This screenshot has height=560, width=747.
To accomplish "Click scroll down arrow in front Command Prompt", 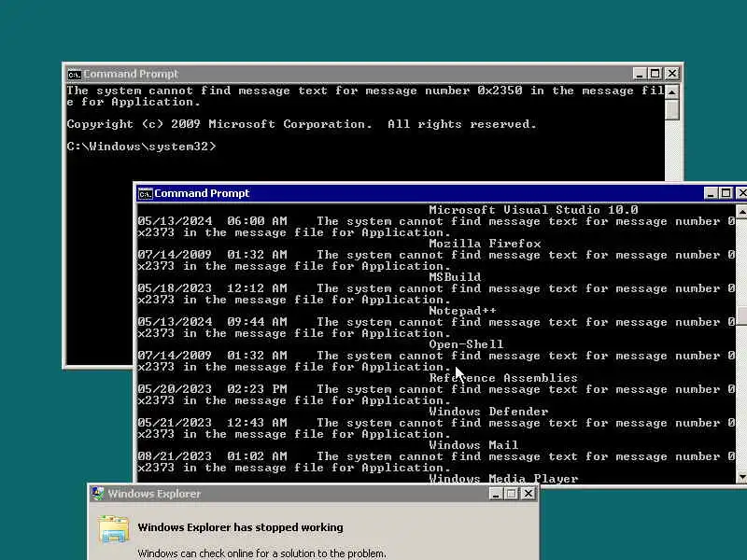I will click(741, 476).
